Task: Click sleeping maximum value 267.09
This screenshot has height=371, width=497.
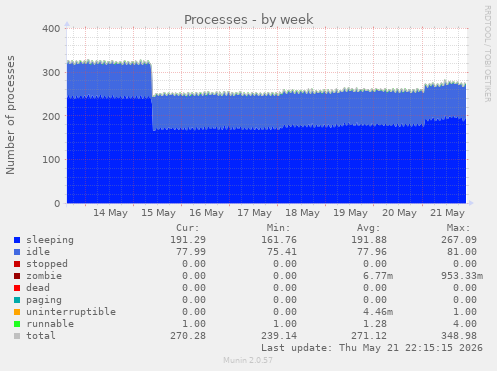Action: 459,240
